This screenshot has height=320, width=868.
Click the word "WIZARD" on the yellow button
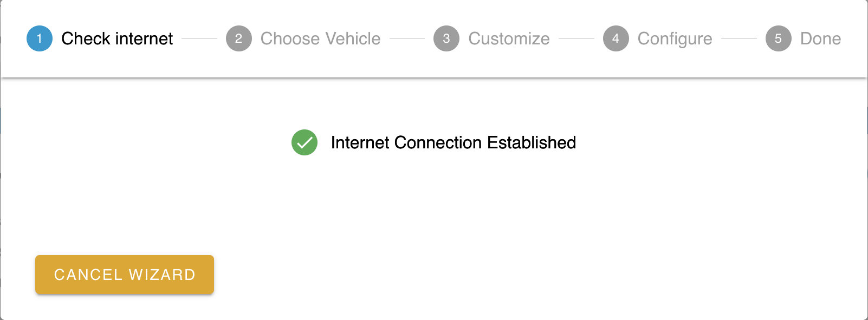tap(162, 275)
